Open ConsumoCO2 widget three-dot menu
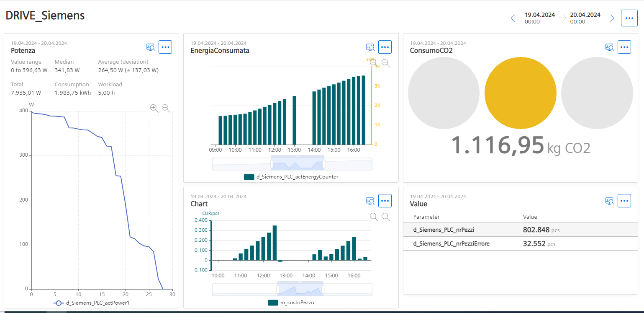Viewport: 644px width, 313px height. click(624, 47)
